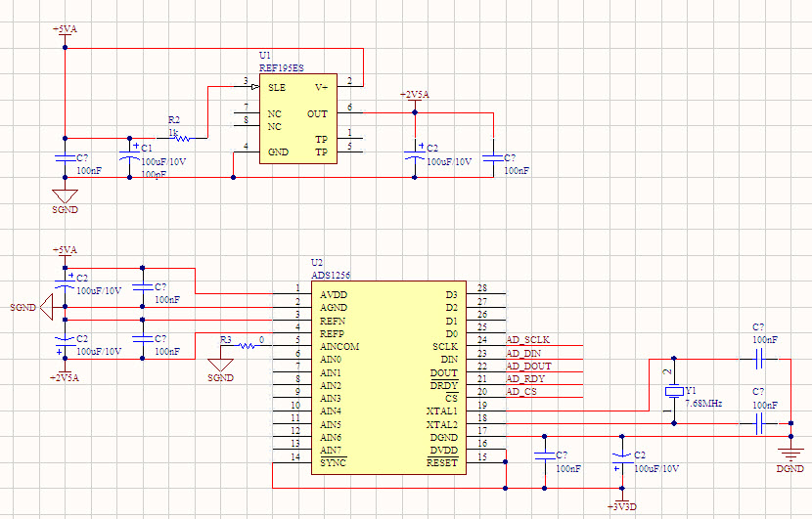Click pin 7 NC on U1

pos(247,111)
